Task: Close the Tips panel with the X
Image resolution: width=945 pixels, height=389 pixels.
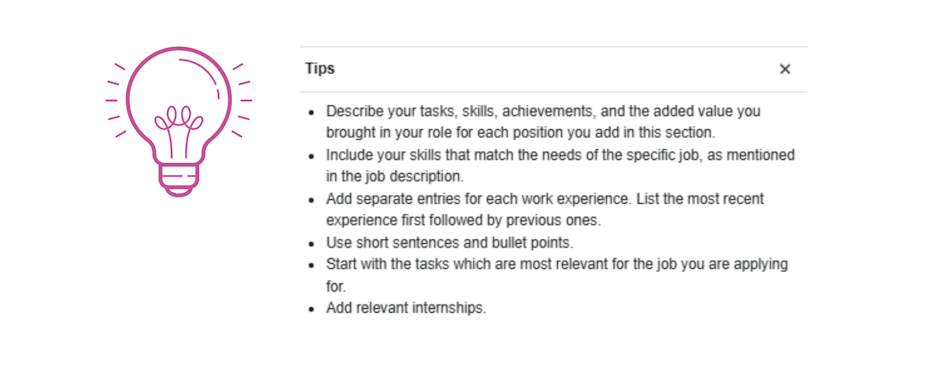Action: click(785, 69)
